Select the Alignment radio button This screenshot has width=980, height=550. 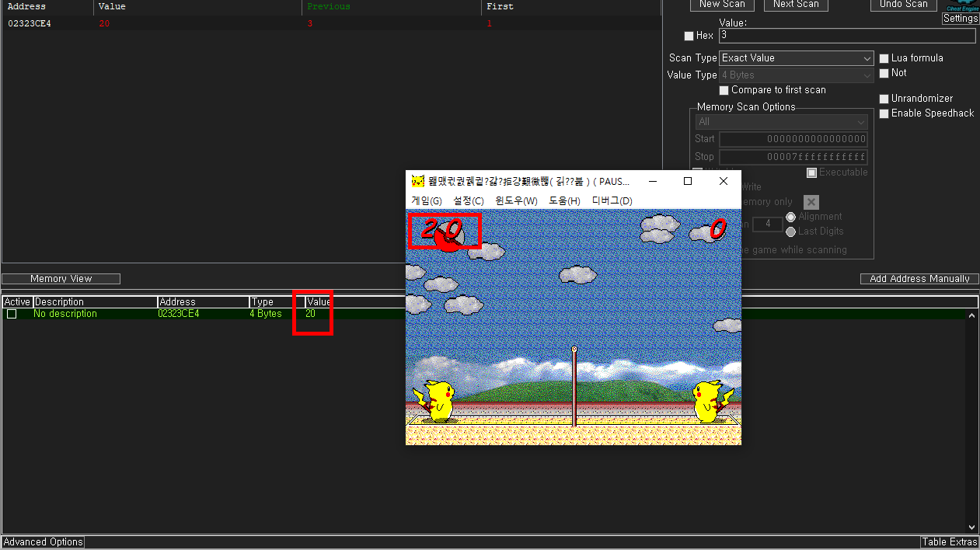[791, 217]
